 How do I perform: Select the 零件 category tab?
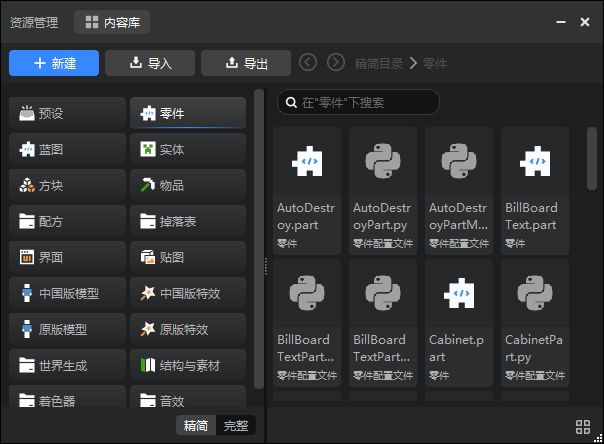tap(188, 113)
